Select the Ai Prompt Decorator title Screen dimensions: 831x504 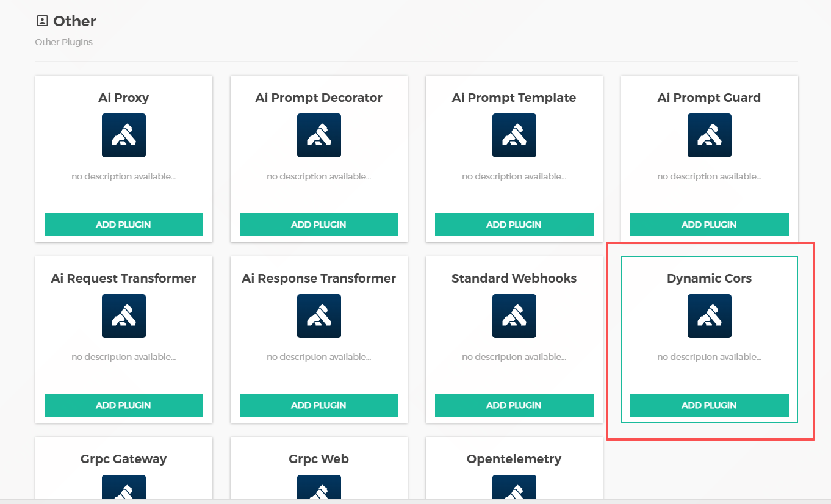319,98
